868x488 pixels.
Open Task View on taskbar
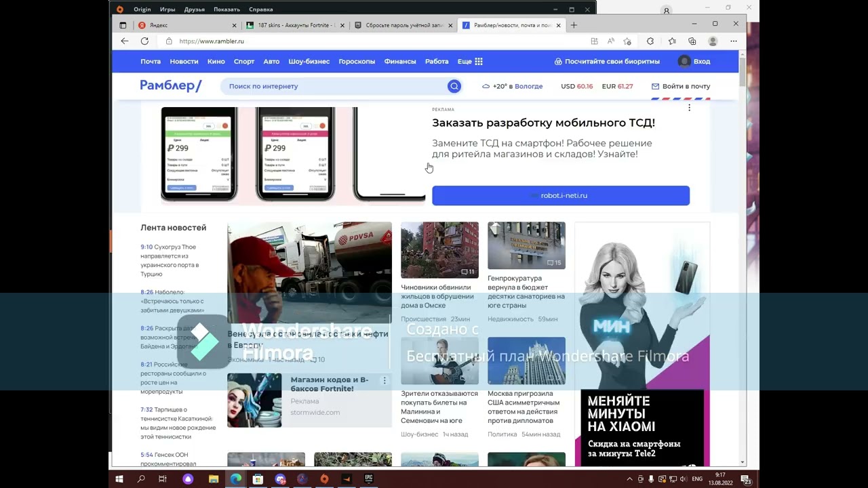pos(163,479)
